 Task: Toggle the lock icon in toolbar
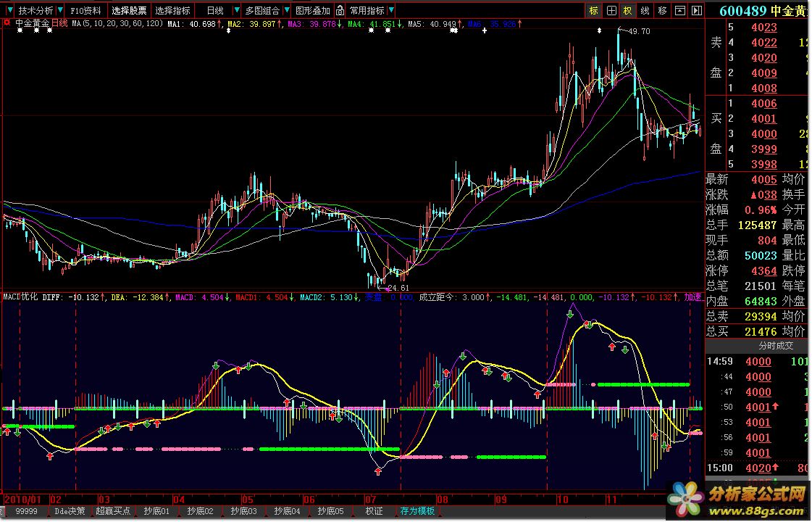pos(340,10)
